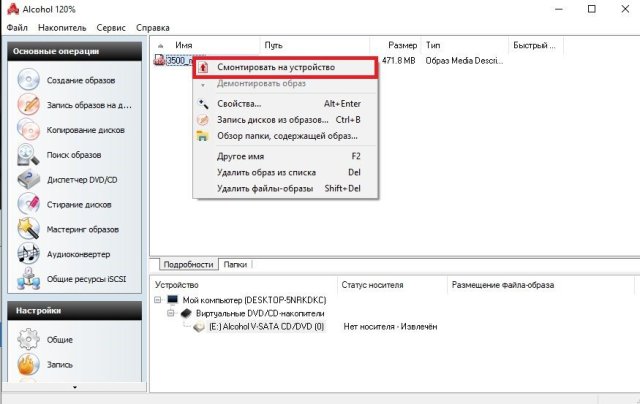Click the Создание образов disc icon

(28, 80)
